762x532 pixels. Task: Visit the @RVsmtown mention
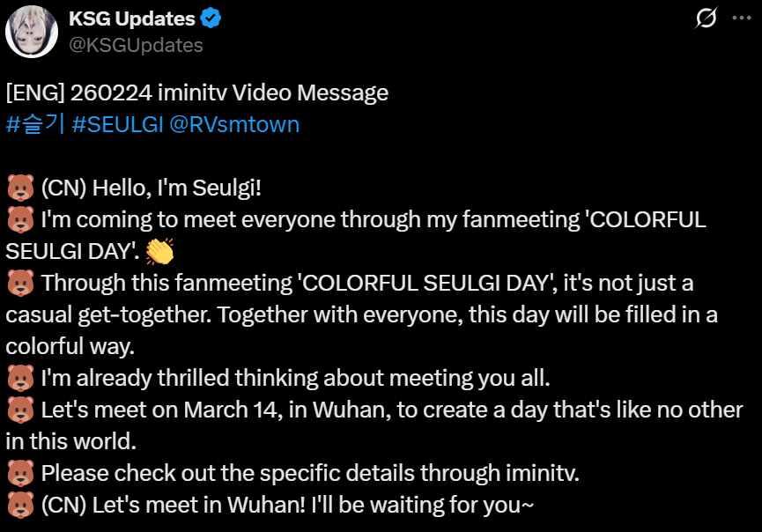tap(234, 124)
